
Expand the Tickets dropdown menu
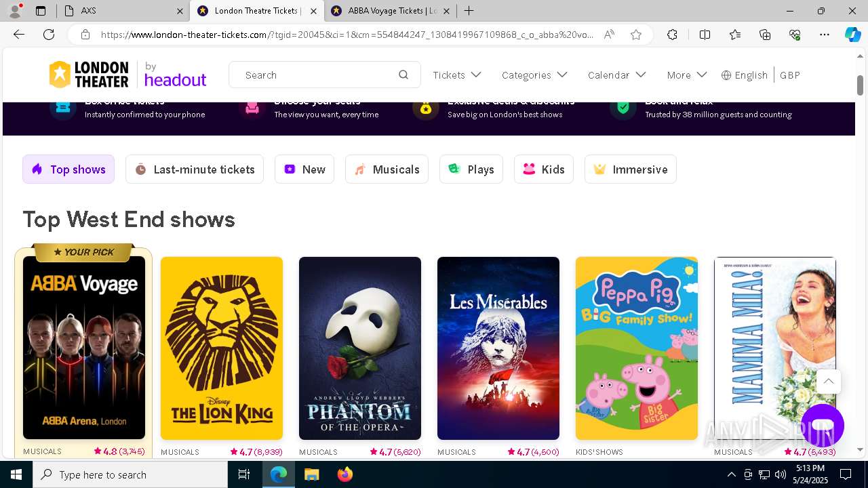click(x=457, y=75)
